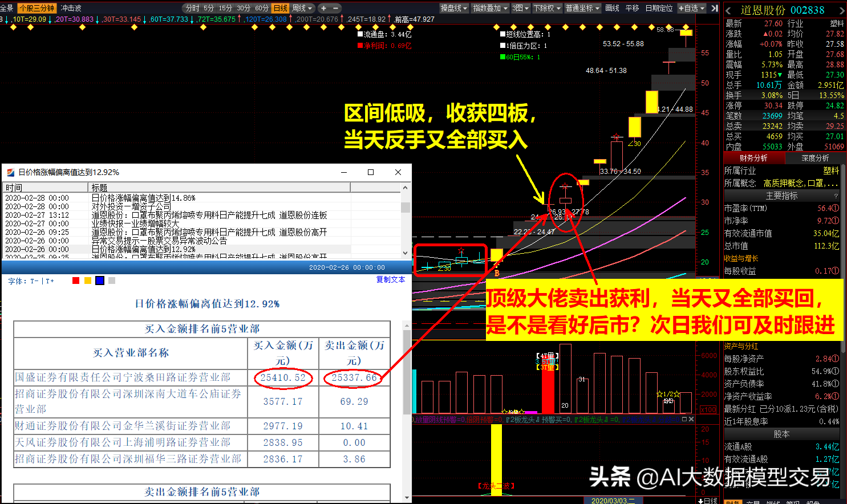Click the 时间 column header in news list
Screen dimensions: 847x504
(46, 188)
